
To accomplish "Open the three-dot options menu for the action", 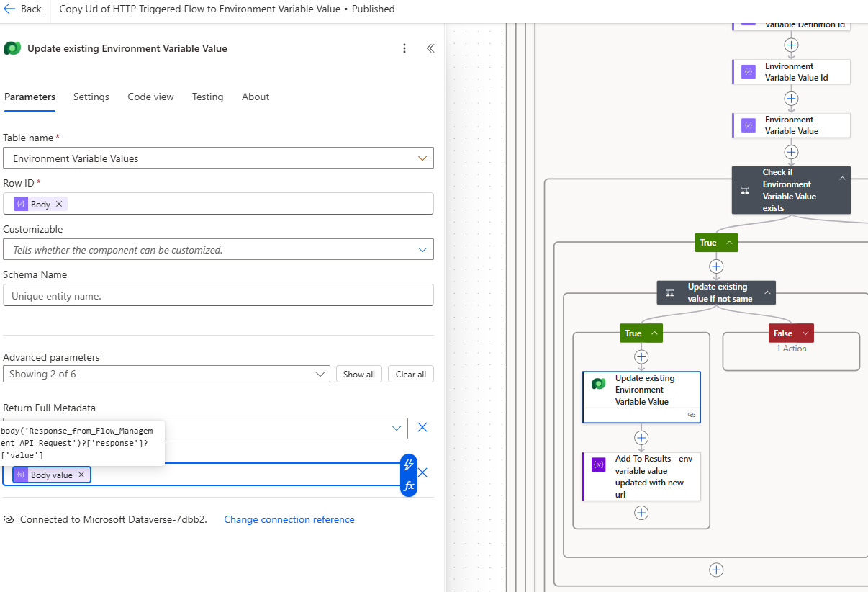I will [x=404, y=48].
